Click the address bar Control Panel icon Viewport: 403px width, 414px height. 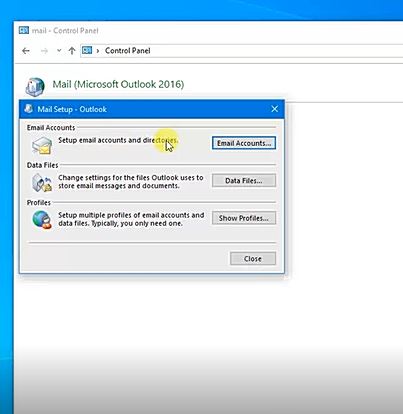pos(87,50)
